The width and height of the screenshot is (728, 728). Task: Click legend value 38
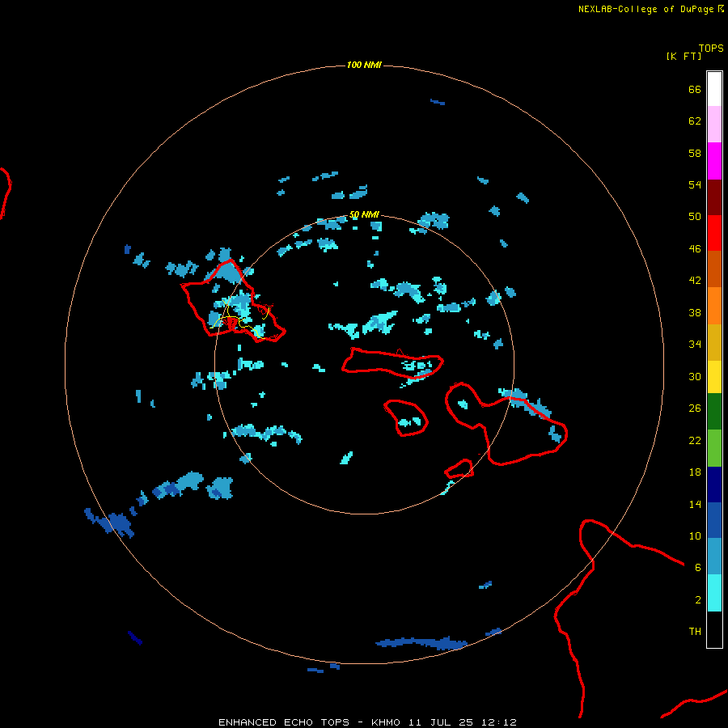(695, 312)
